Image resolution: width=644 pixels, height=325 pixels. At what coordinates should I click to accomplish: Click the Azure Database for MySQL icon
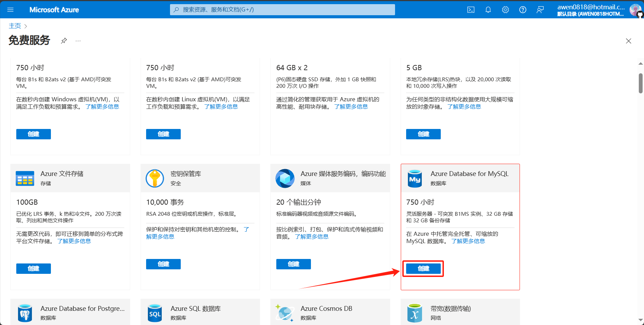[415, 178]
